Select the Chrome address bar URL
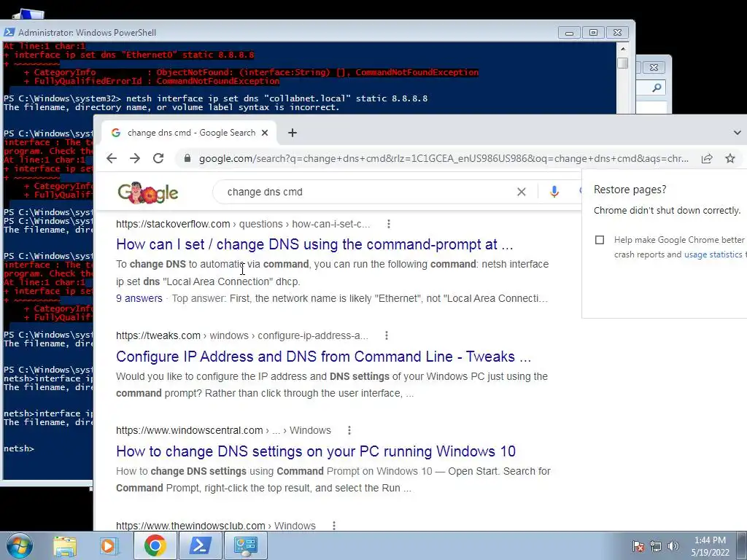This screenshot has width=747, height=560. pyautogui.click(x=443, y=158)
